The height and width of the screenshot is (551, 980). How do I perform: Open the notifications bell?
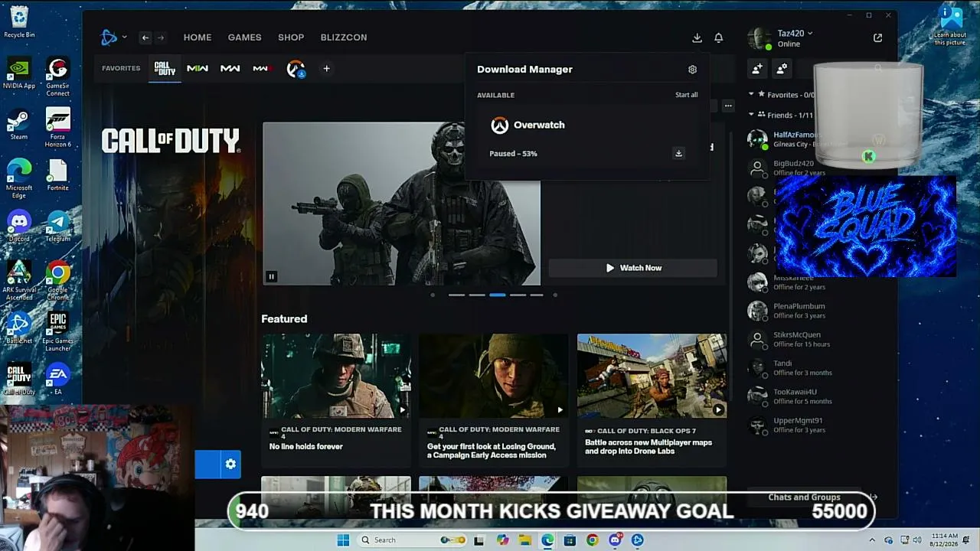click(718, 37)
